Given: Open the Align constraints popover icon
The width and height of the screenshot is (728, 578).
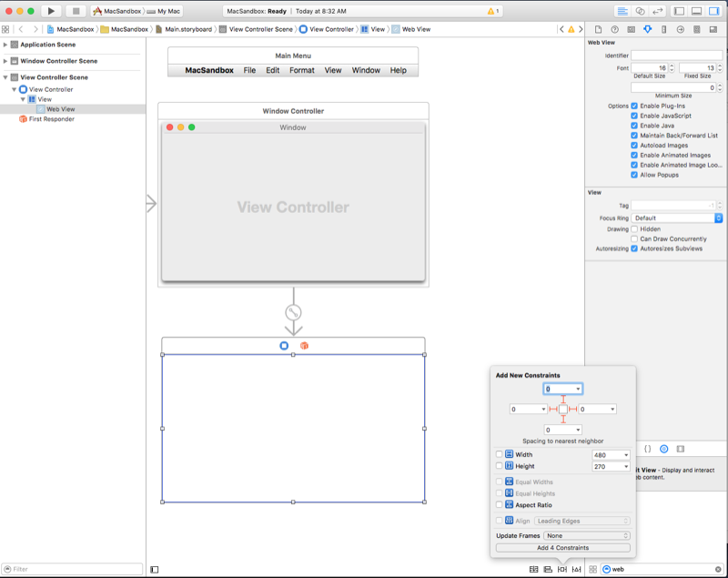Looking at the screenshot, I should 548,569.
